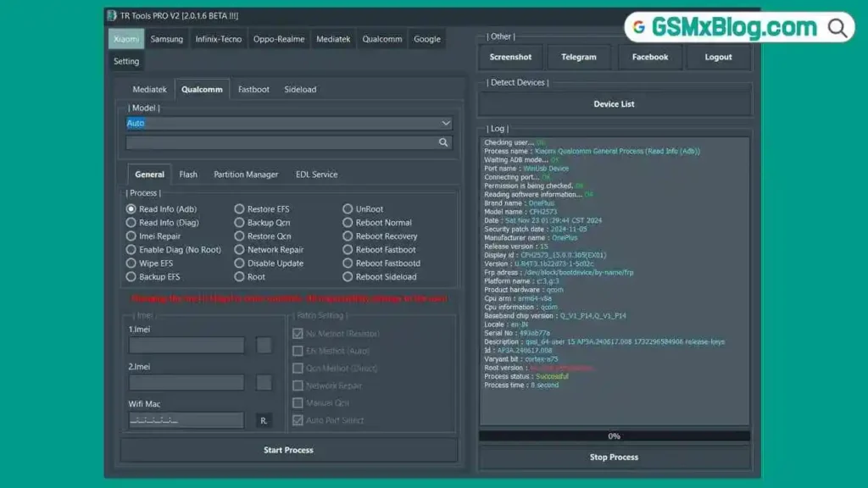868x488 pixels.
Task: Click the small button beside 2.Imei
Action: (x=264, y=383)
